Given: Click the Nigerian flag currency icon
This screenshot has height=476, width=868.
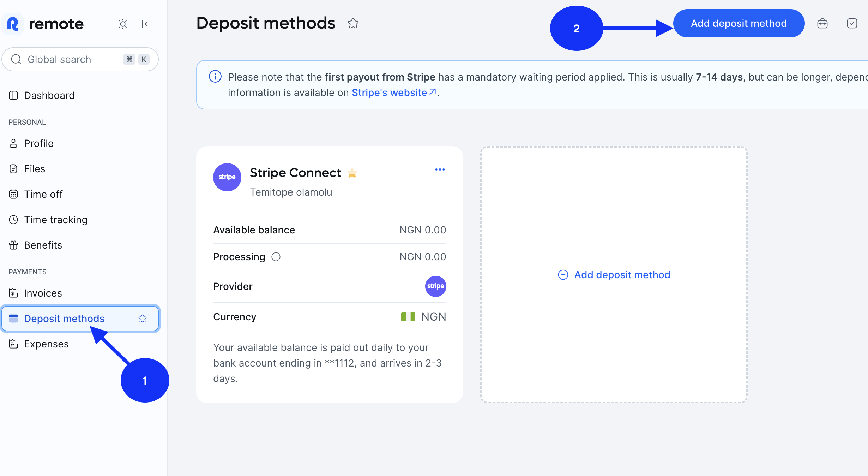Looking at the screenshot, I should [x=408, y=317].
